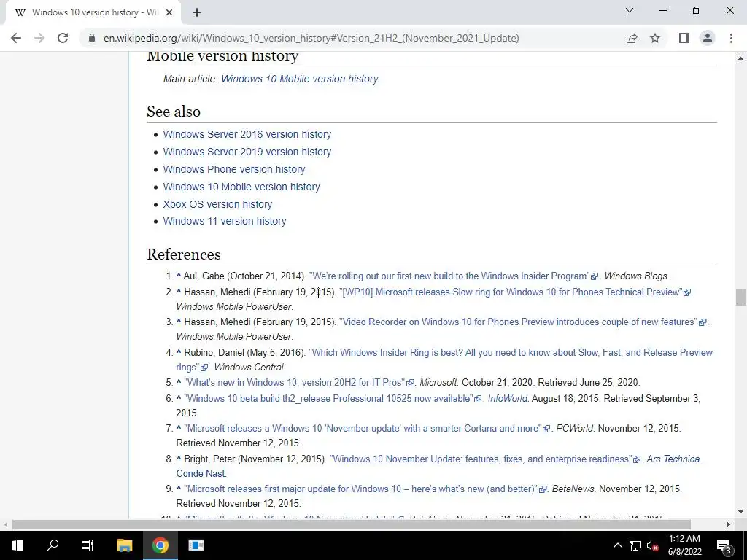View site information padlock icon
Image resolution: width=747 pixels, height=560 pixels.
[x=92, y=38]
